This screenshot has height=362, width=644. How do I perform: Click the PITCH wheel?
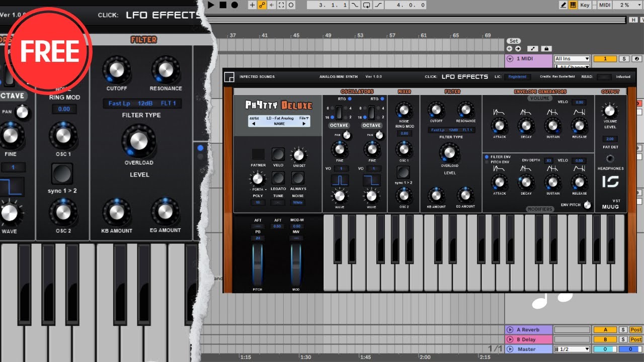coord(257,264)
